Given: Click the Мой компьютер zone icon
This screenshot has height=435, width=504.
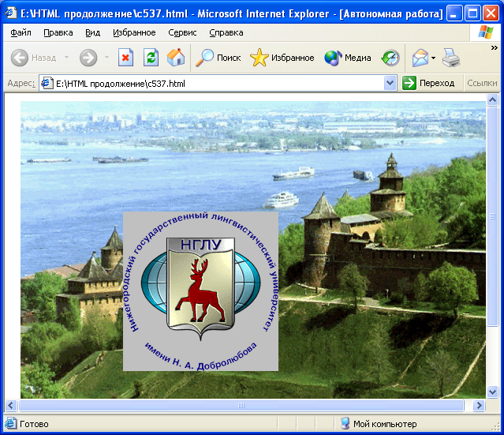Looking at the screenshot, I should pyautogui.click(x=345, y=423).
